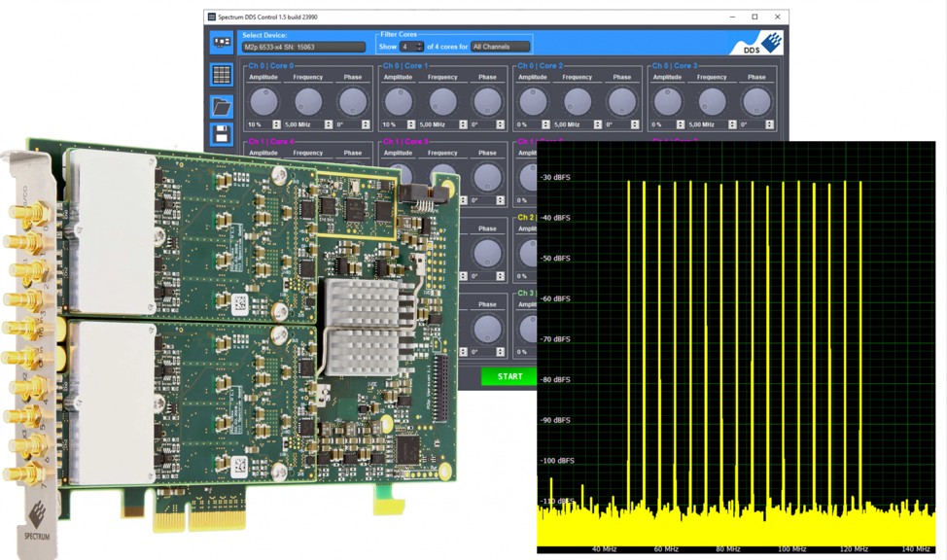
Task: Turn the Ch 0 Core 2 Phase knob
Action: tap(622, 101)
